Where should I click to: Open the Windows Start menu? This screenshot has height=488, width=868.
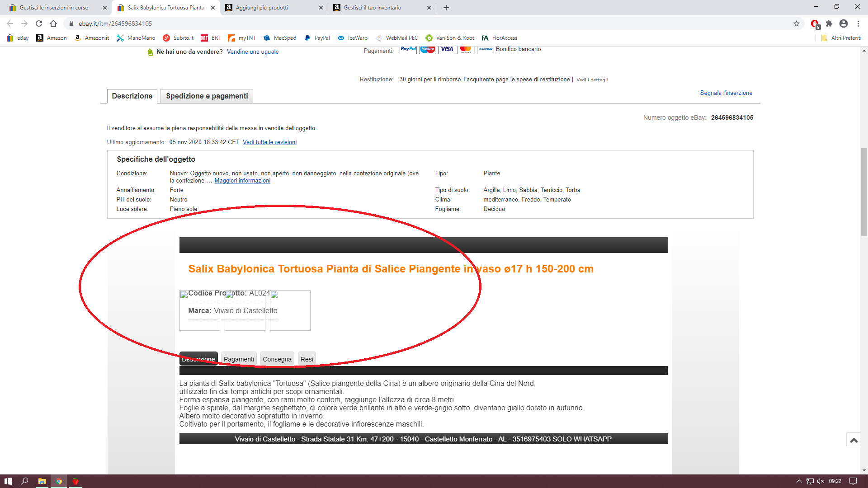pyautogui.click(x=8, y=481)
